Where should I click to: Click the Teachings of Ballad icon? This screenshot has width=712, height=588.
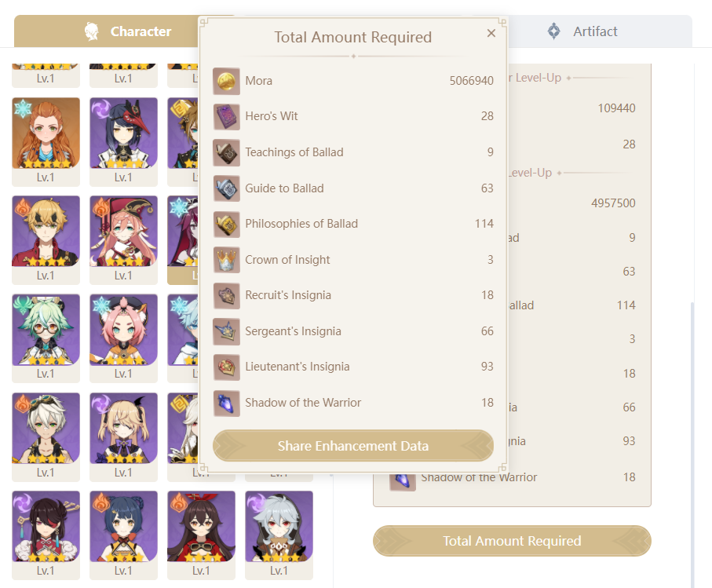pyautogui.click(x=226, y=152)
